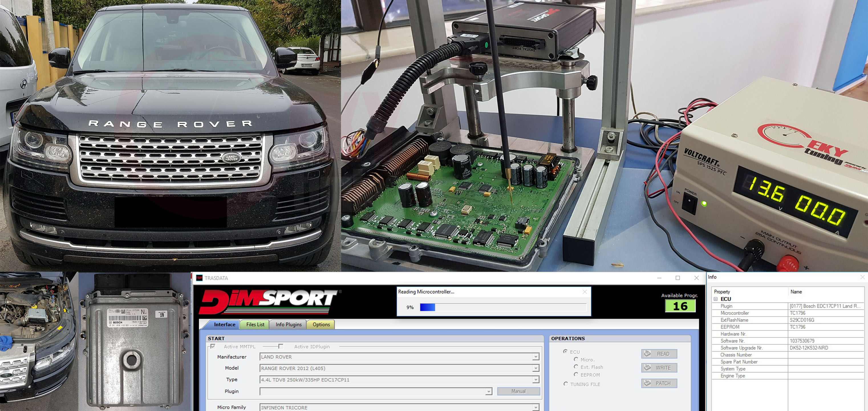Select the TUNING FILE radio option
The image size is (868, 411).
click(565, 384)
